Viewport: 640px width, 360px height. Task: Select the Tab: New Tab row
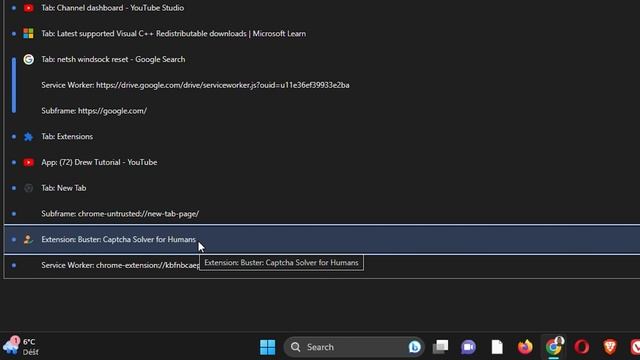322,188
